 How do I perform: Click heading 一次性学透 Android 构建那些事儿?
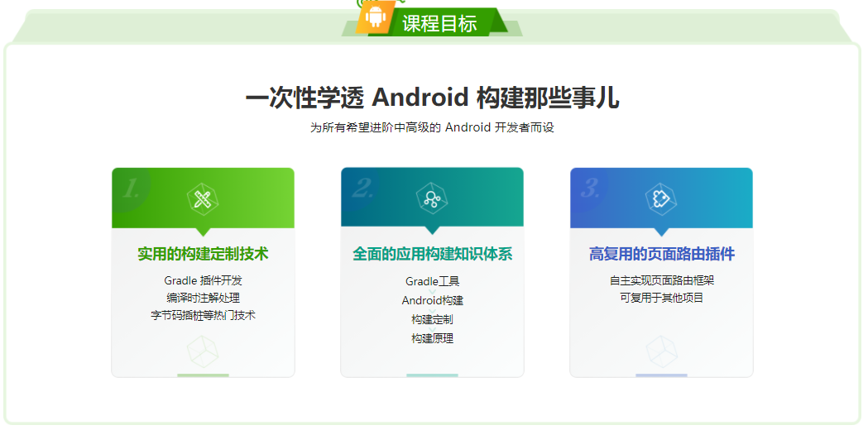pyautogui.click(x=432, y=98)
